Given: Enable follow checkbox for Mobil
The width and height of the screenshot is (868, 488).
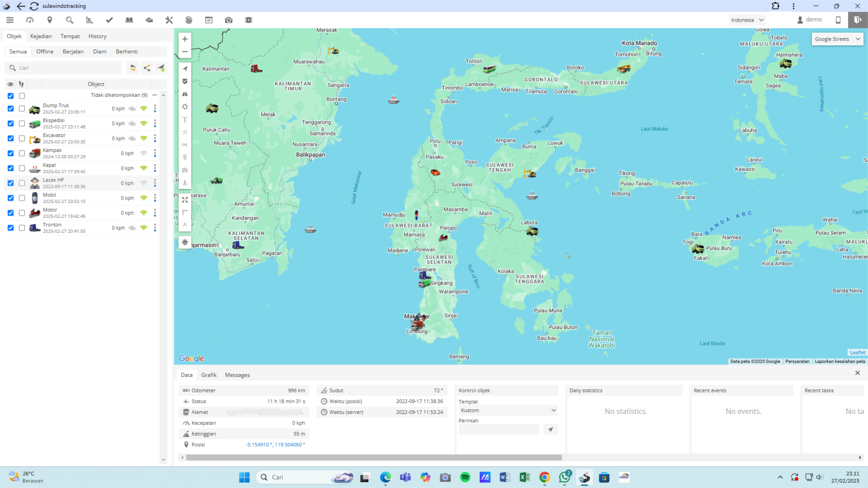Looking at the screenshot, I should [22, 198].
